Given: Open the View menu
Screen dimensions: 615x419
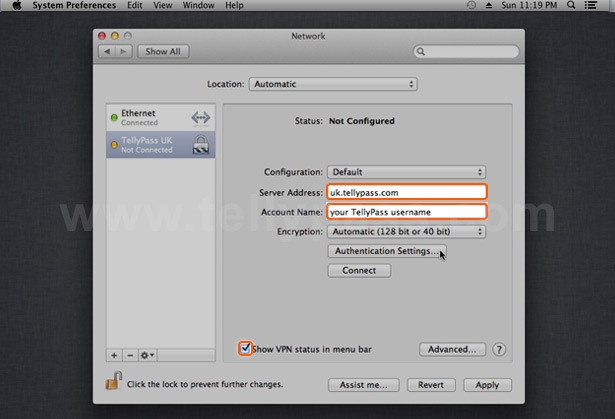Looking at the screenshot, I should click(x=162, y=5).
